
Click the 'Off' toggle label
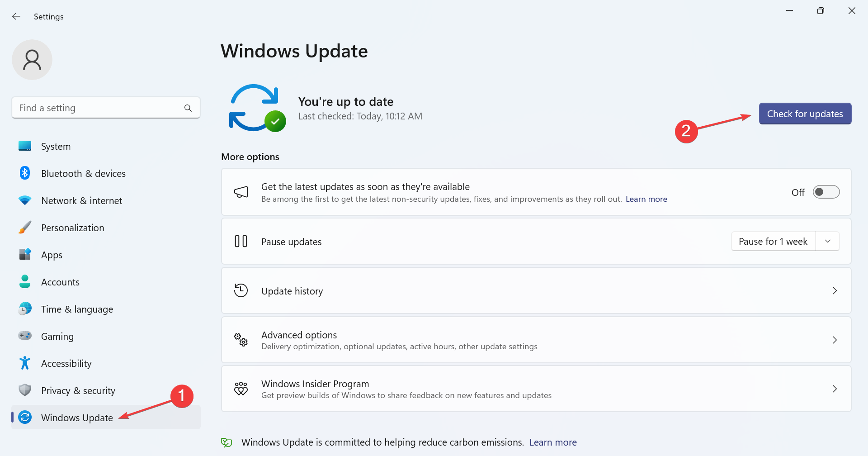click(798, 192)
